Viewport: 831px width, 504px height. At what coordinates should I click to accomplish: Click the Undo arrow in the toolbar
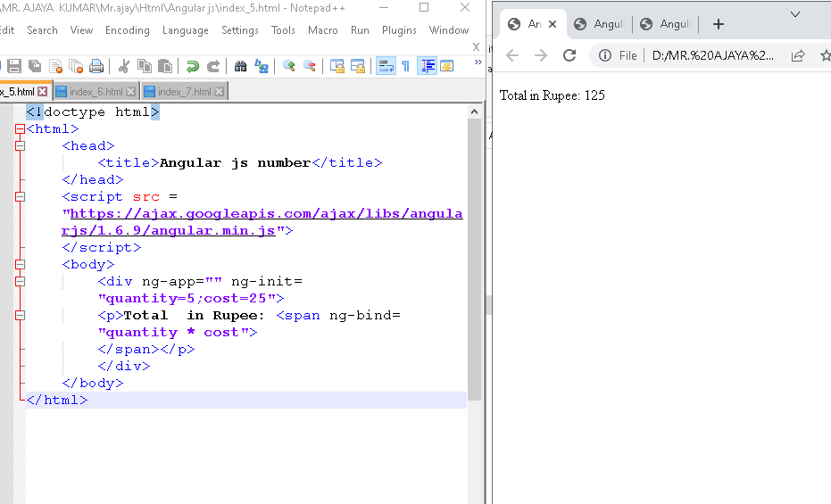click(192, 66)
